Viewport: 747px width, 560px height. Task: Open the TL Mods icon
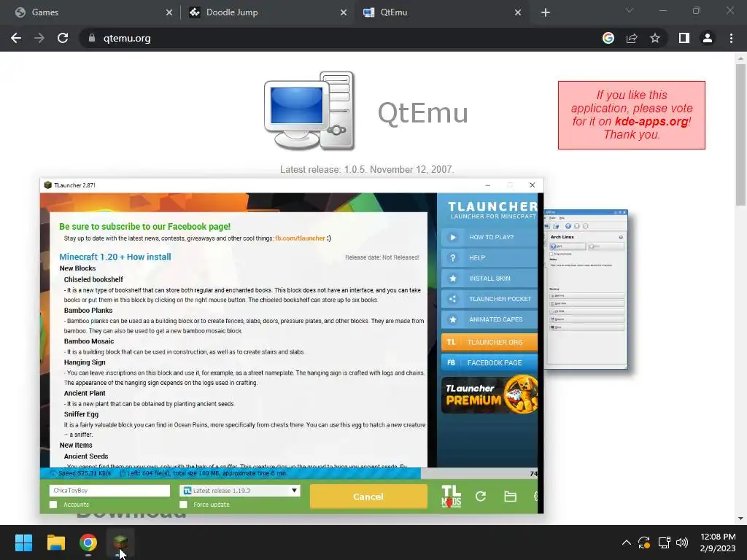pyautogui.click(x=451, y=497)
